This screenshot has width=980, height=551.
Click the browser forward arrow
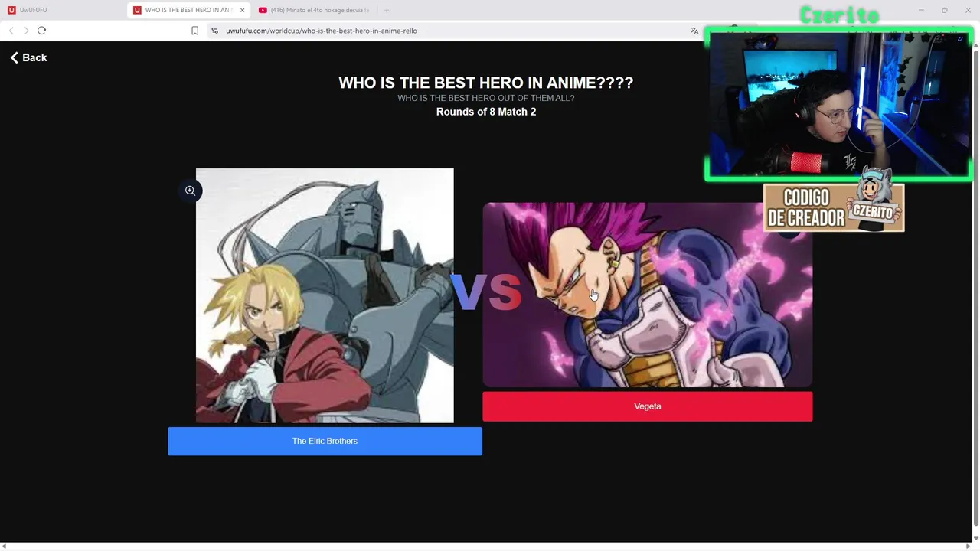click(26, 31)
